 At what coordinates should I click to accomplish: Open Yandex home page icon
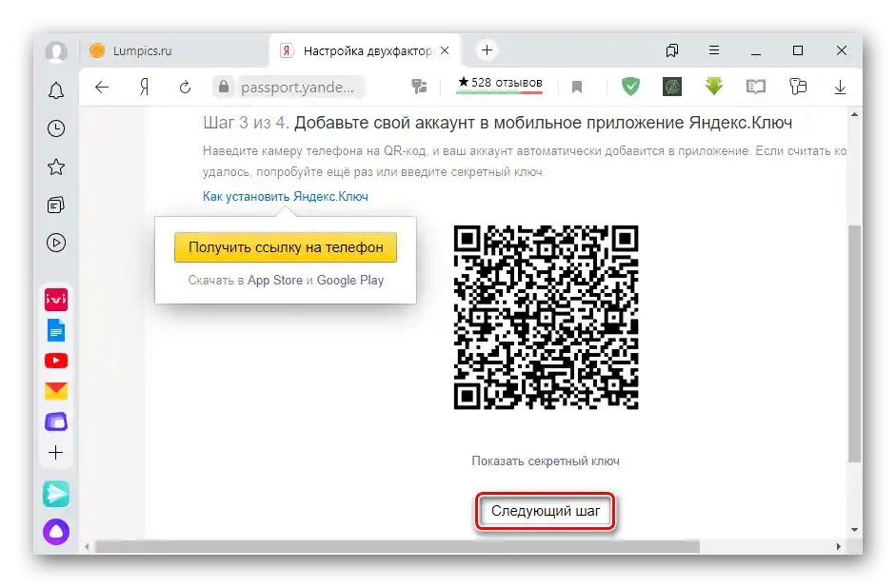145,87
